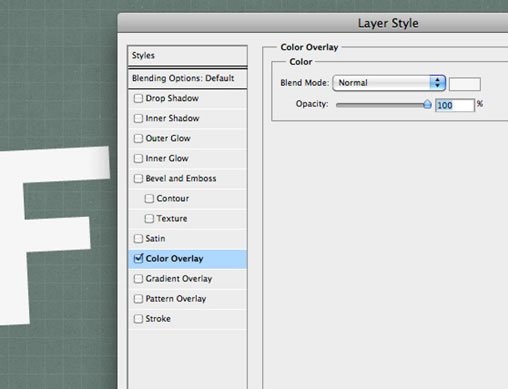Viewport: 508px width, 389px height.
Task: Enable the Drop Shadow checkbox
Action: [138, 98]
